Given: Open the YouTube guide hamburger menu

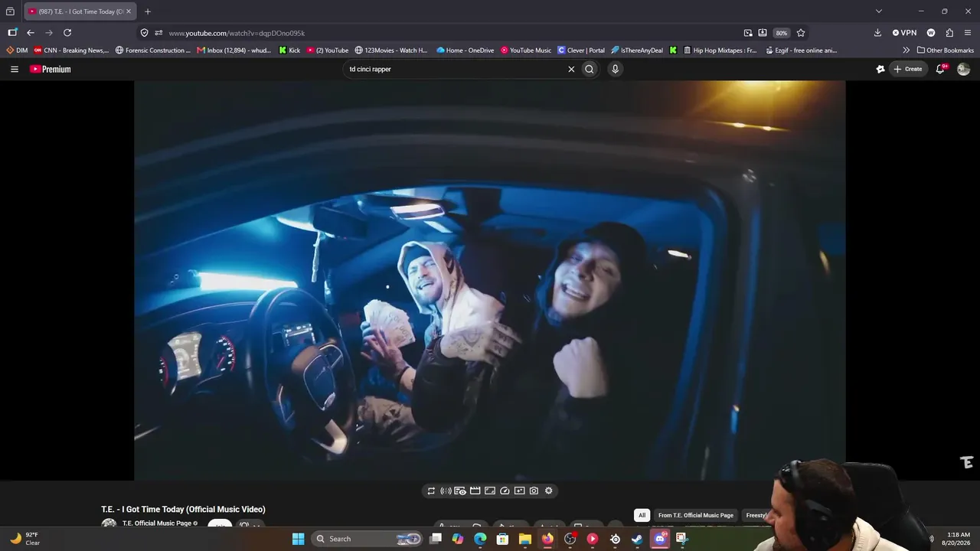Looking at the screenshot, I should pyautogui.click(x=14, y=69).
